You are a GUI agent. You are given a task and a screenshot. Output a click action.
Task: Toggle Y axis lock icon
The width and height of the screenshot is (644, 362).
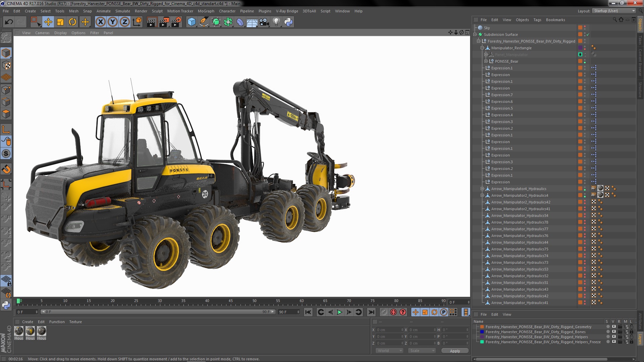pyautogui.click(x=113, y=22)
